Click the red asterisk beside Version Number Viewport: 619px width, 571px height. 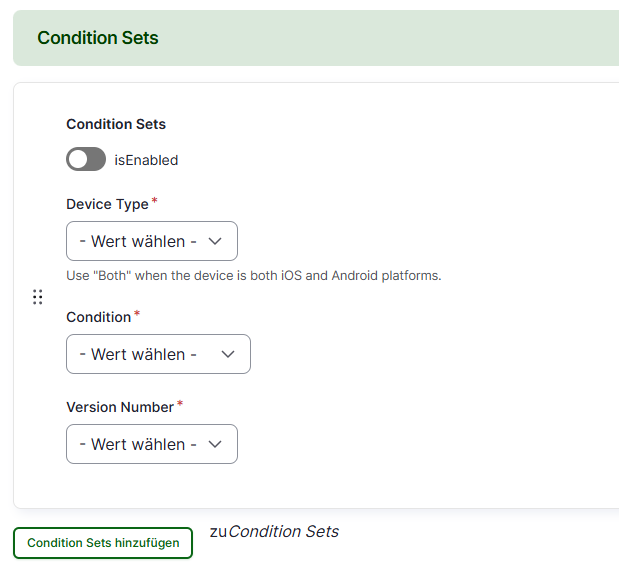(180, 403)
